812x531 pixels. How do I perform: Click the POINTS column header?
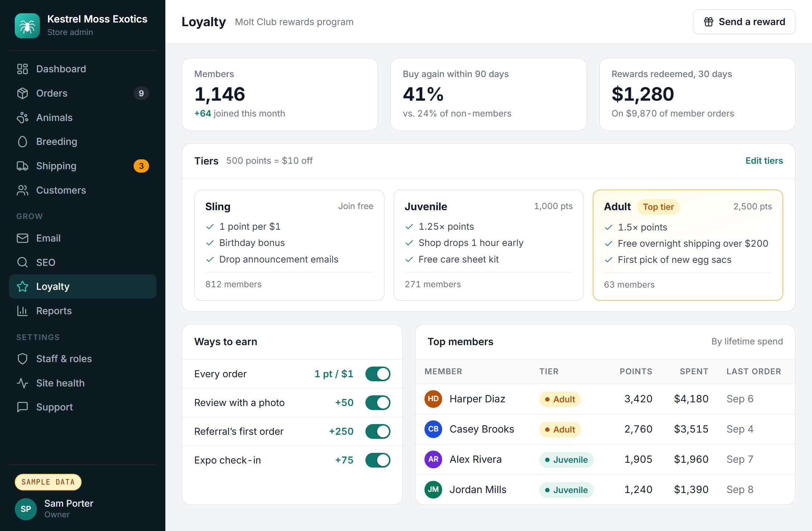click(636, 371)
